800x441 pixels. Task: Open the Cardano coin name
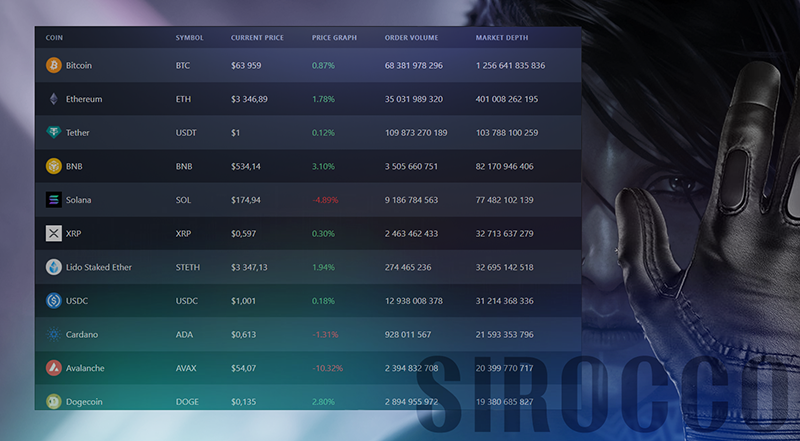[x=82, y=335]
